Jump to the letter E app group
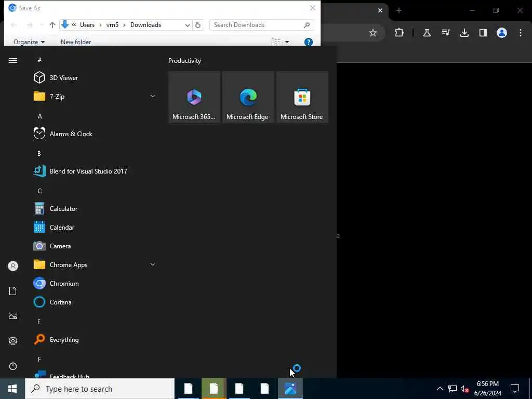Image resolution: width=532 pixels, height=399 pixels. pyautogui.click(x=39, y=322)
